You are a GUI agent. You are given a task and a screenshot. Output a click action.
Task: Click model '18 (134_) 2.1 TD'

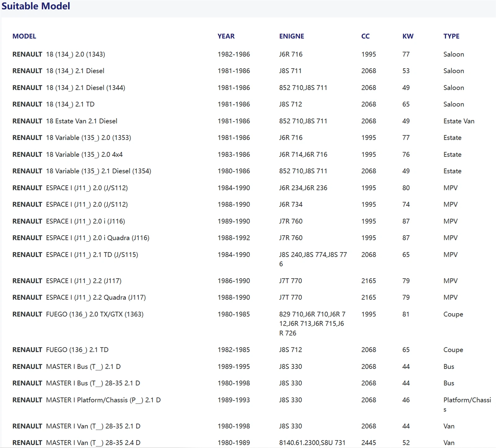[x=70, y=104]
